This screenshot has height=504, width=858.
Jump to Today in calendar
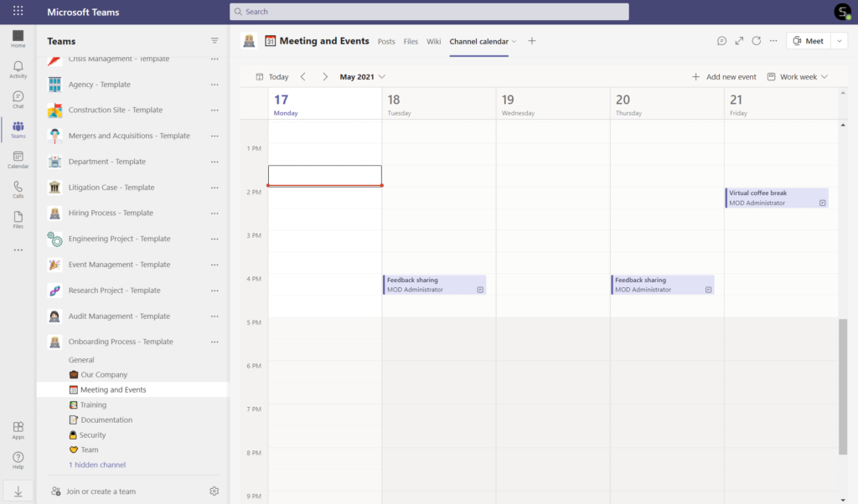coord(272,76)
